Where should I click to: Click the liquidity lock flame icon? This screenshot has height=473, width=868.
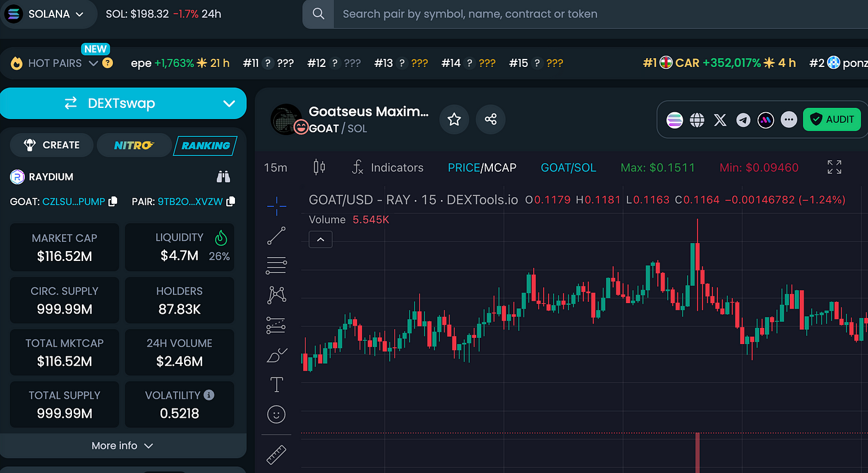pyautogui.click(x=221, y=238)
